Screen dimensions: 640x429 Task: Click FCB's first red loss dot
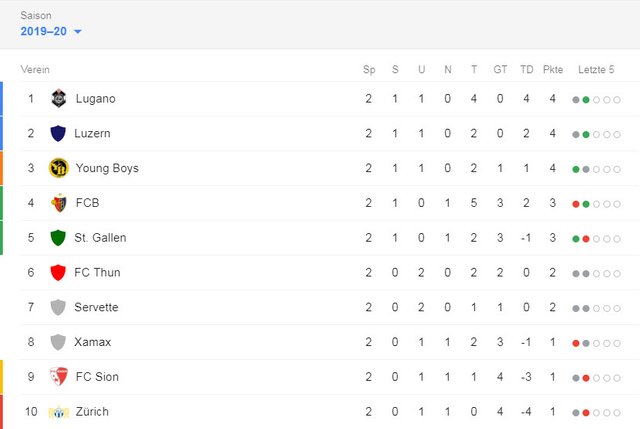[x=576, y=204]
